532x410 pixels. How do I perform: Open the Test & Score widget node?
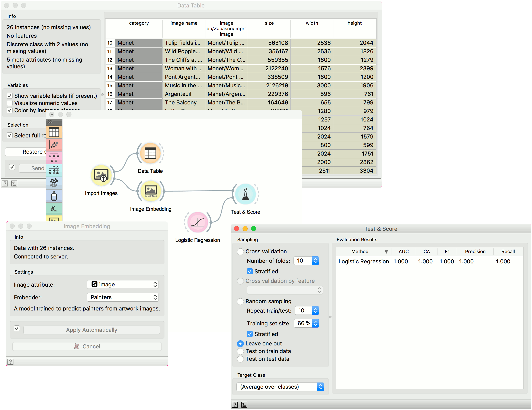[246, 194]
